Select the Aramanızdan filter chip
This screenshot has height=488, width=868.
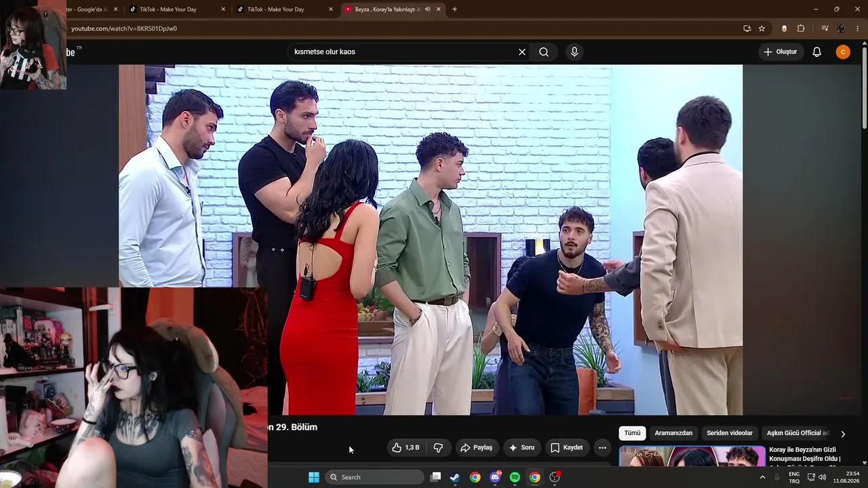click(x=673, y=433)
